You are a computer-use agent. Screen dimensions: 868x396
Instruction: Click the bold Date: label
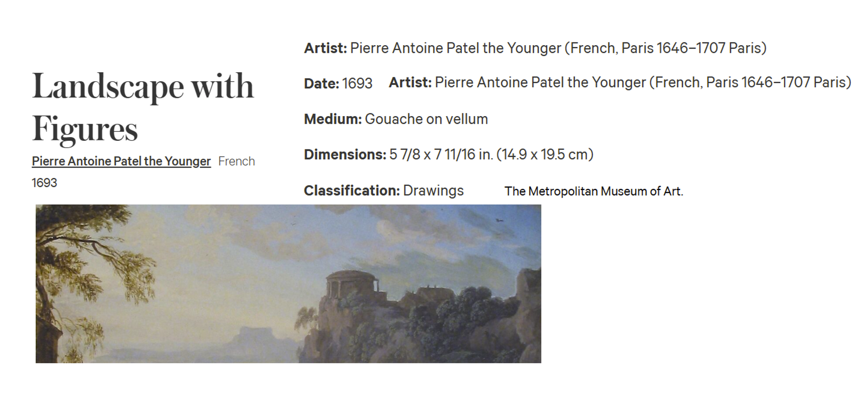[321, 84]
